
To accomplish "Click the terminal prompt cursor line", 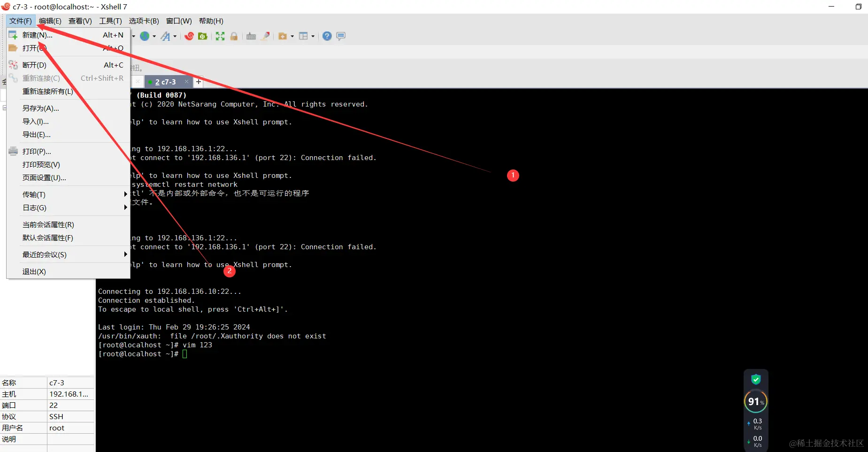I will pyautogui.click(x=143, y=354).
